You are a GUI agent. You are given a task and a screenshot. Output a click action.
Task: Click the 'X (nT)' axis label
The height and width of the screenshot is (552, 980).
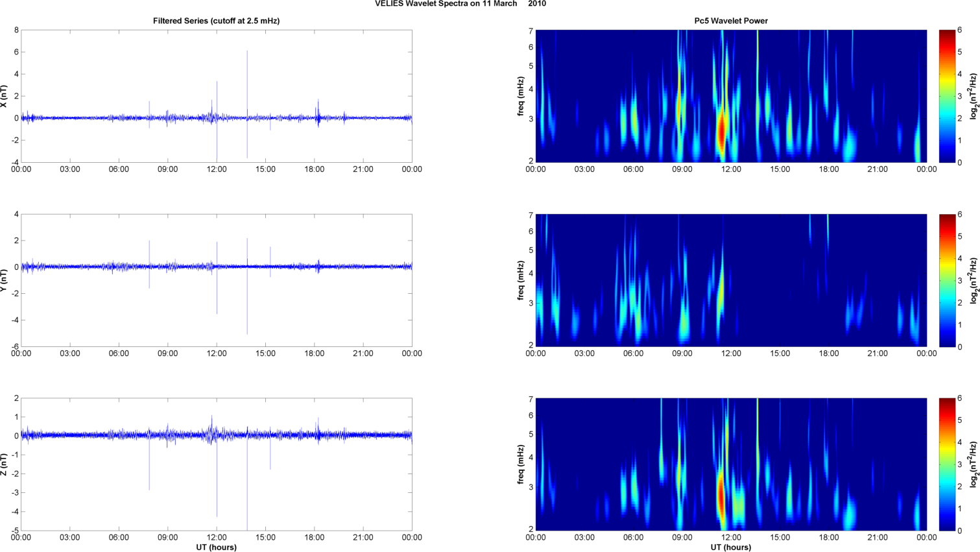coord(5,96)
